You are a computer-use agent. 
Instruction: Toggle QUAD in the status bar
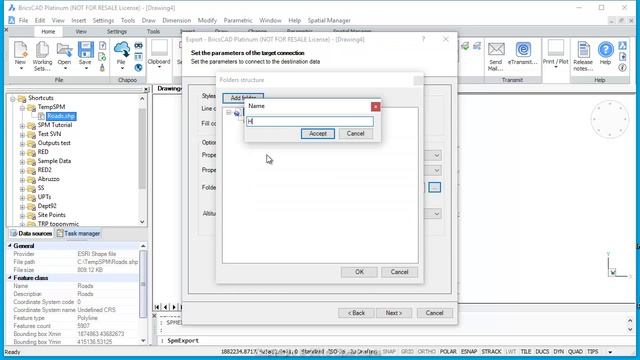pos(576,351)
